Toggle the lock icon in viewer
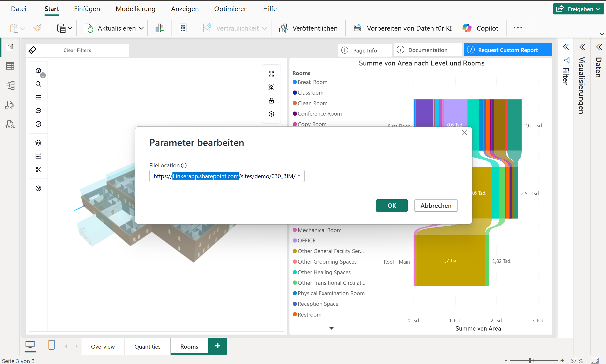This screenshot has height=364, width=606. coord(271,101)
